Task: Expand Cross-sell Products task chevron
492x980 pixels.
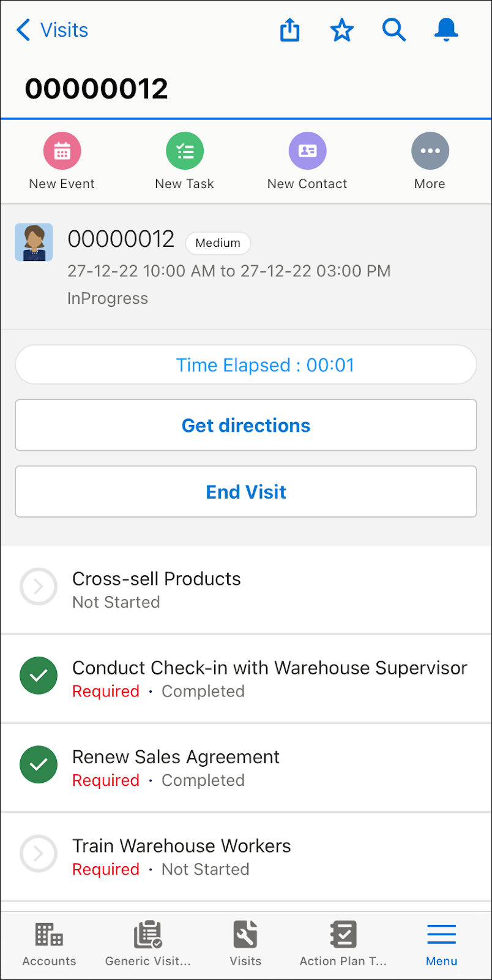Action: pyautogui.click(x=39, y=587)
